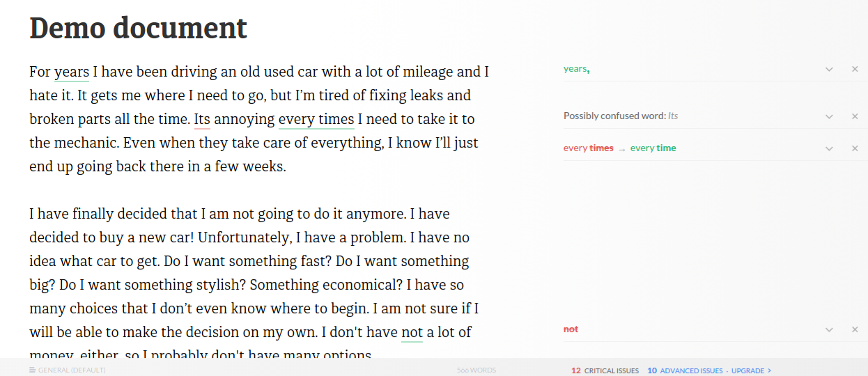Click the underlined word "Its" in document
868x376 pixels.
(202, 119)
